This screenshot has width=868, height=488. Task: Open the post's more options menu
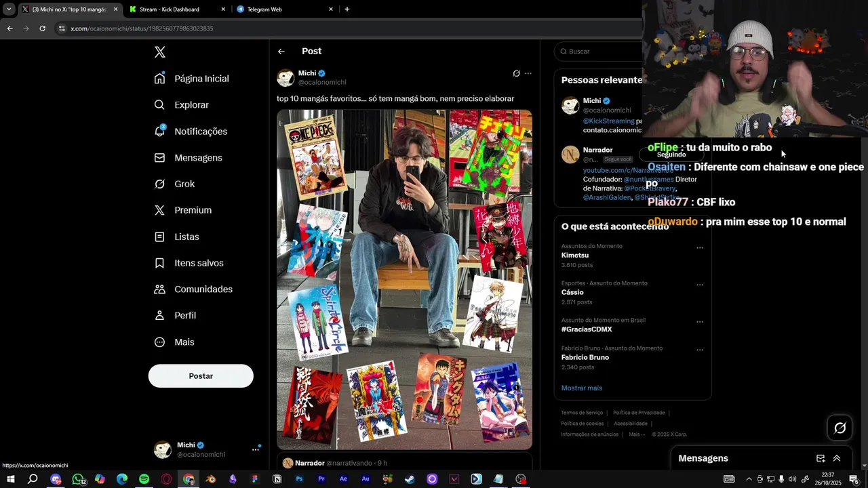pos(528,73)
